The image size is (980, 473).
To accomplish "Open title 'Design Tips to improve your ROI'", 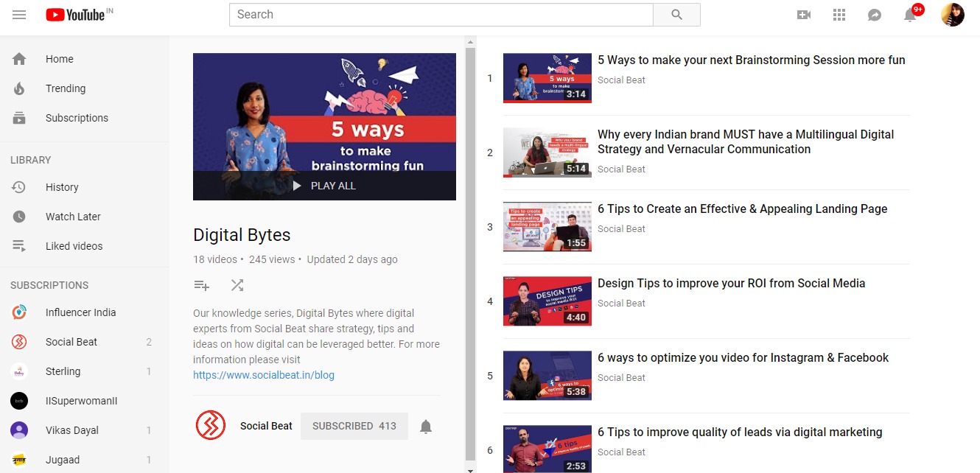I will pos(732,284).
